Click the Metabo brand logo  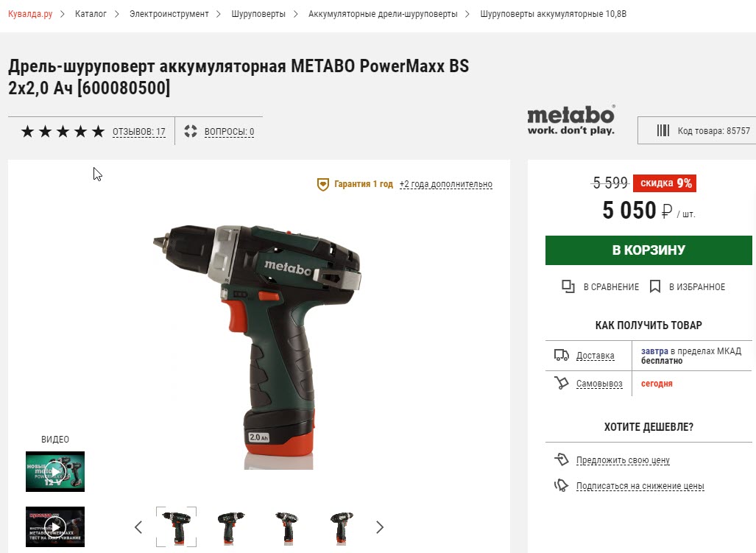coord(570,120)
